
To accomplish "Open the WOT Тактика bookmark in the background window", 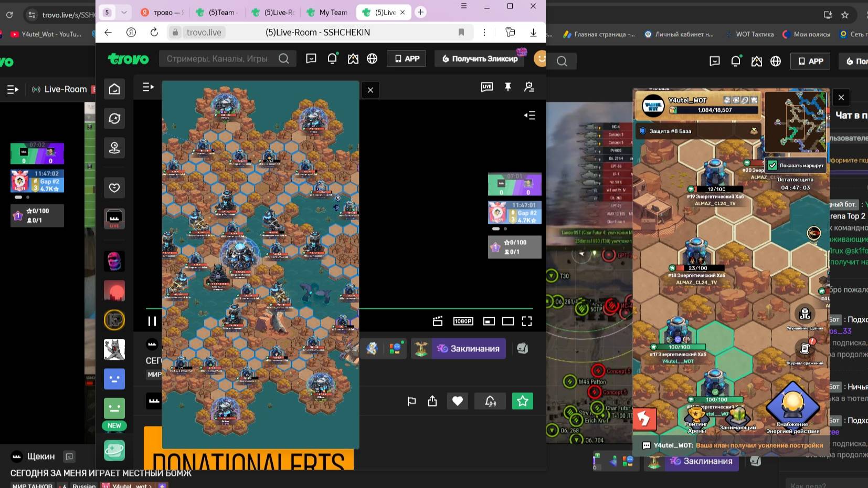I will (749, 34).
